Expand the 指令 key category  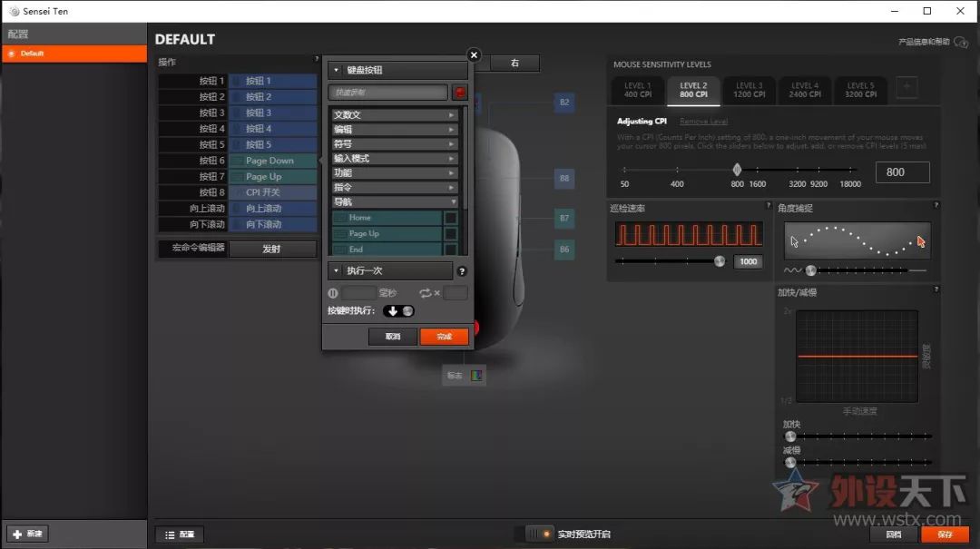pos(396,187)
